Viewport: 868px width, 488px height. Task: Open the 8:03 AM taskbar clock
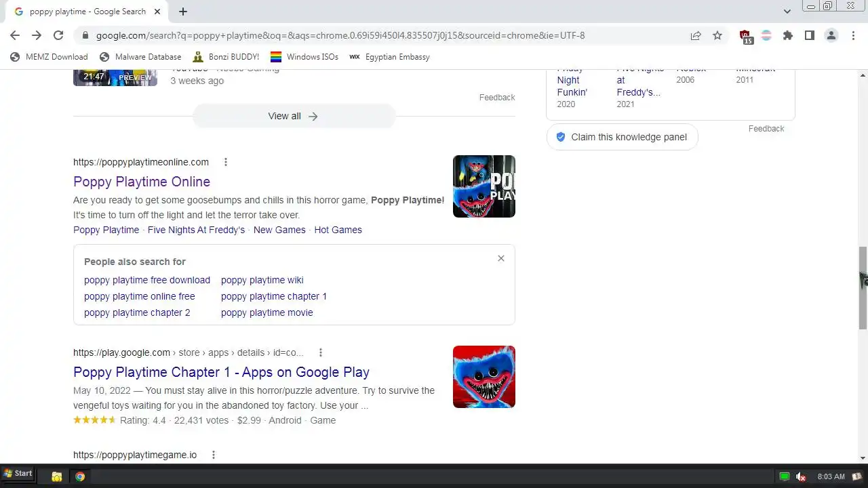coord(831,476)
